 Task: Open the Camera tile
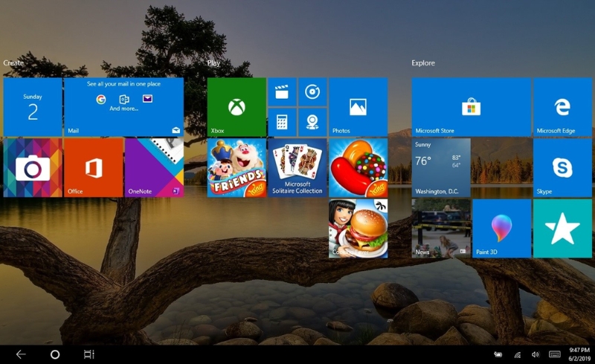coord(33,168)
